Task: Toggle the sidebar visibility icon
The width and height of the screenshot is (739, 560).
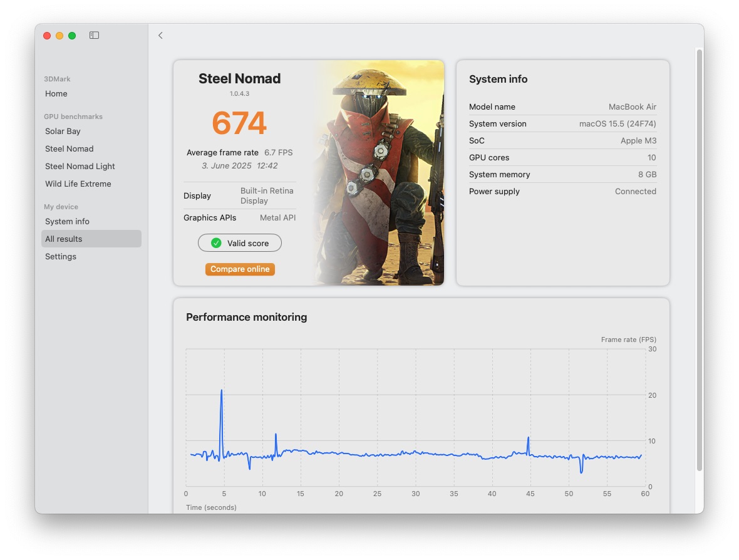Action: (95, 35)
